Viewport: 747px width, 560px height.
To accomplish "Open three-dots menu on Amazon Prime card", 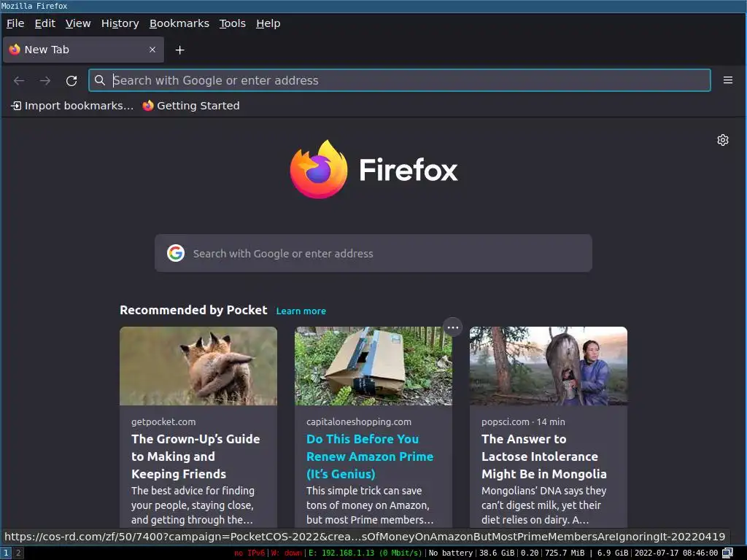I will coord(452,327).
